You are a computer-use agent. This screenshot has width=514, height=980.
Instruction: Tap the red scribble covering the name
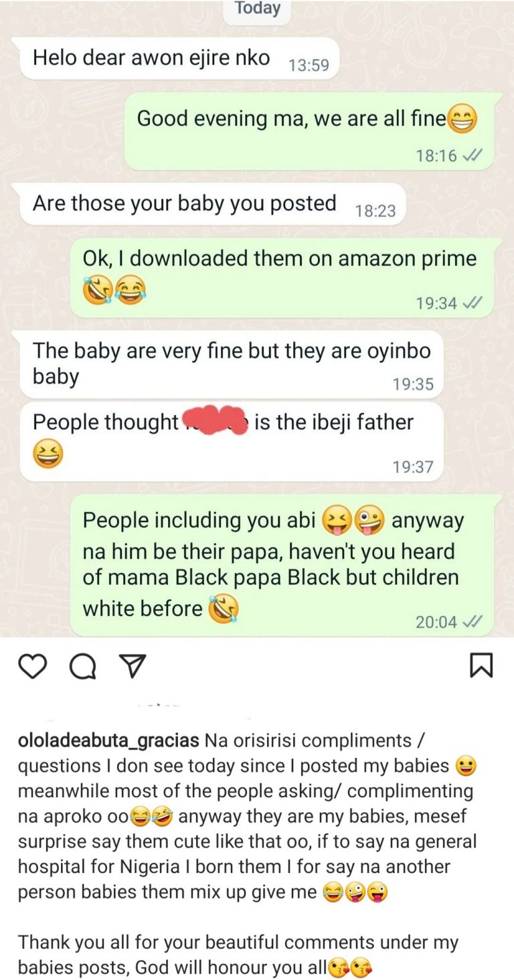216,420
